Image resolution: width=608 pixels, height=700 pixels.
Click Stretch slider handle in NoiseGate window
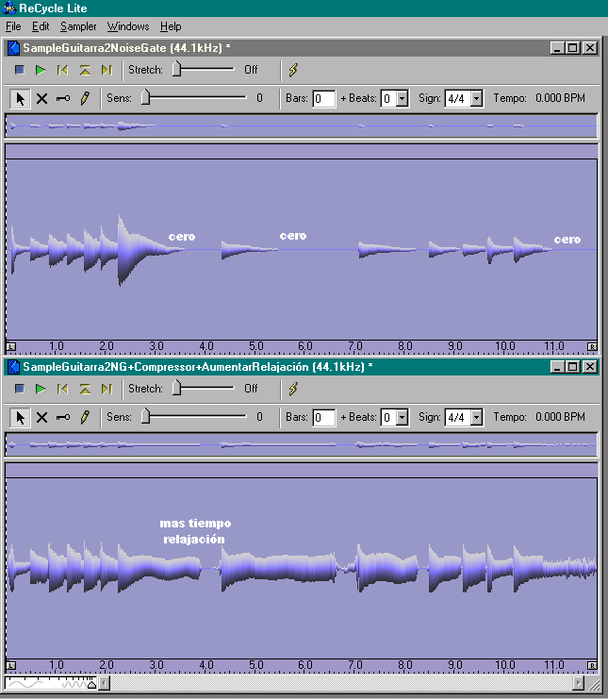pyautogui.click(x=176, y=69)
